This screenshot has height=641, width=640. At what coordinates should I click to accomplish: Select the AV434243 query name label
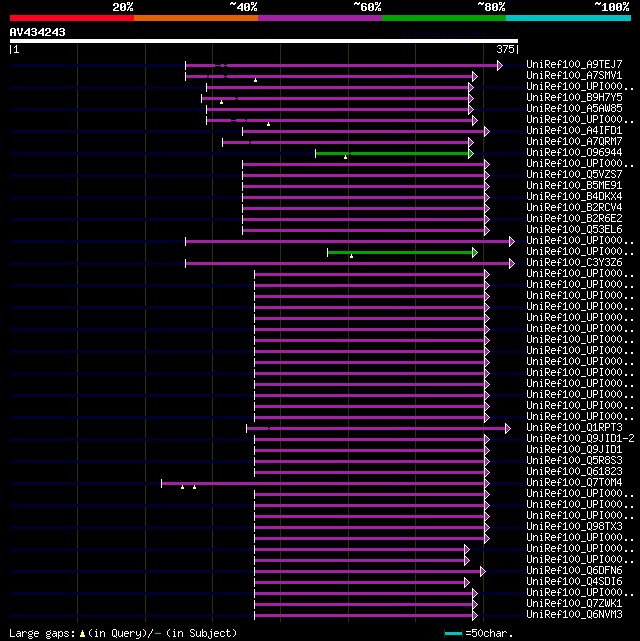point(38,32)
